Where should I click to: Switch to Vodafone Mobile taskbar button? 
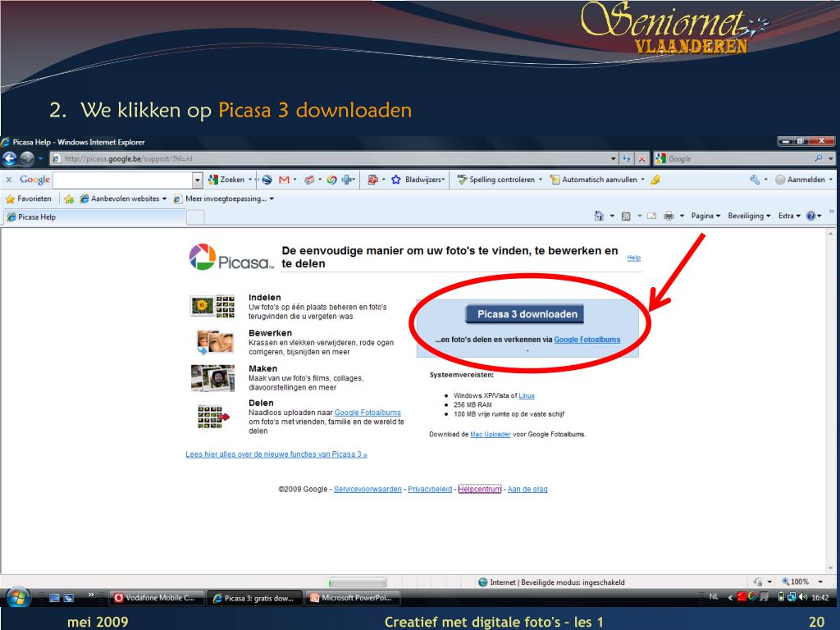click(157, 598)
